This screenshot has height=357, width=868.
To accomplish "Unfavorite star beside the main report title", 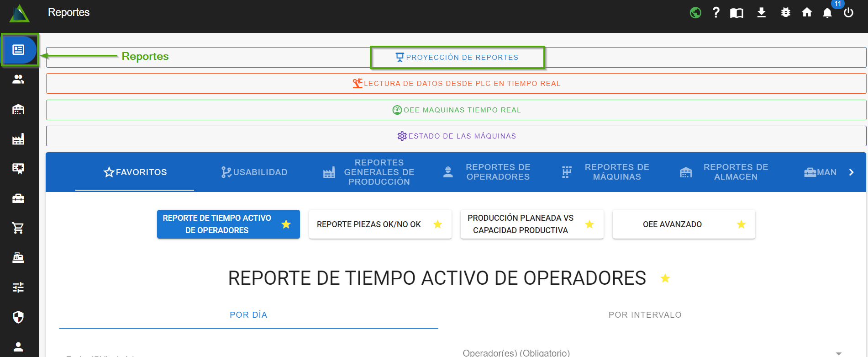I will pyautogui.click(x=665, y=278).
